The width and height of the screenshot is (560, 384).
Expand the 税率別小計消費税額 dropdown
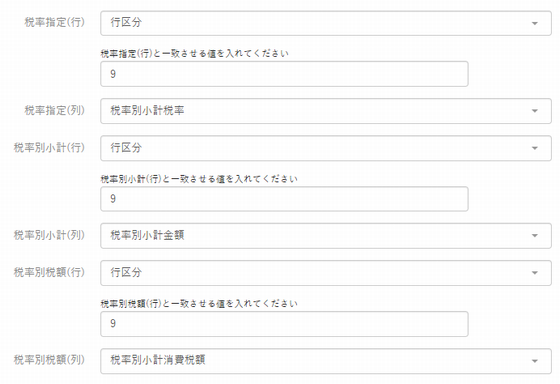pos(326,361)
